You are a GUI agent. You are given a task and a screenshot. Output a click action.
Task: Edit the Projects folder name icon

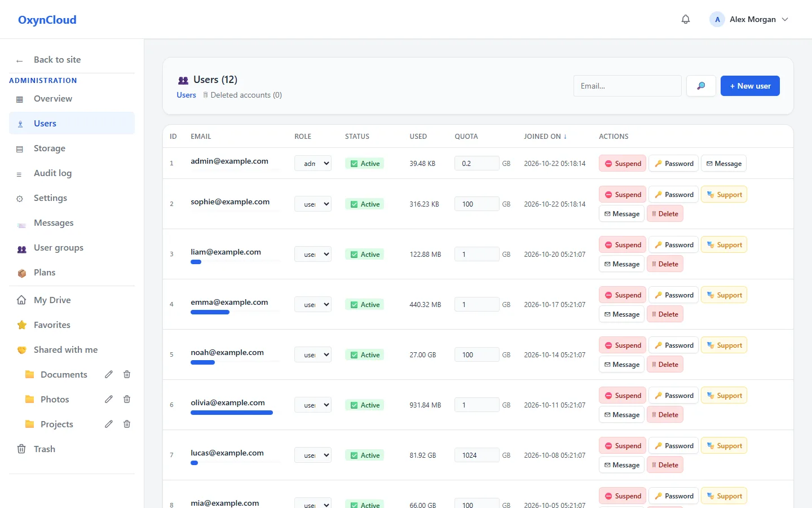coord(109,424)
